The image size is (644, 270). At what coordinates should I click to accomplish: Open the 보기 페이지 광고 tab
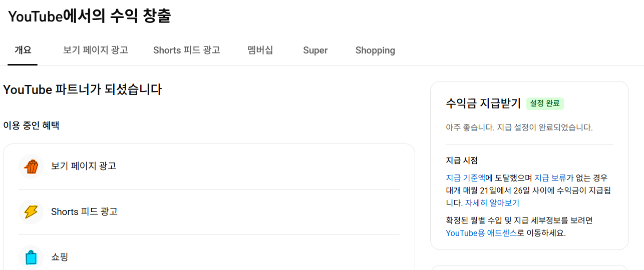click(96, 50)
